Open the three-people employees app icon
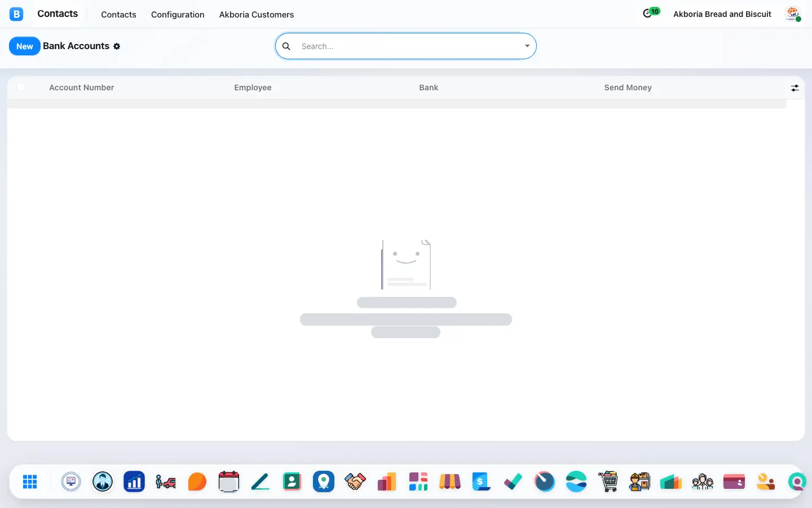The height and width of the screenshot is (508, 812). point(703,481)
